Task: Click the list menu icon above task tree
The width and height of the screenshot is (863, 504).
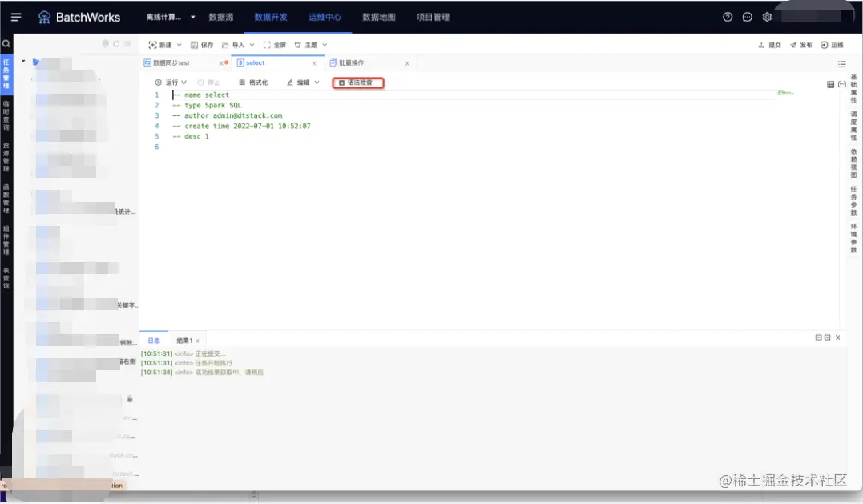Action: 127,43
